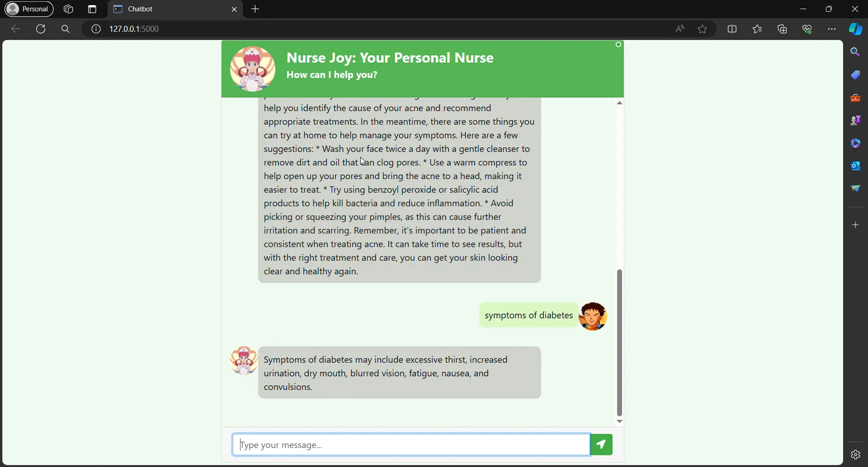Toggle read aloud for this page
Image resolution: width=868 pixels, height=467 pixels.
[680, 29]
